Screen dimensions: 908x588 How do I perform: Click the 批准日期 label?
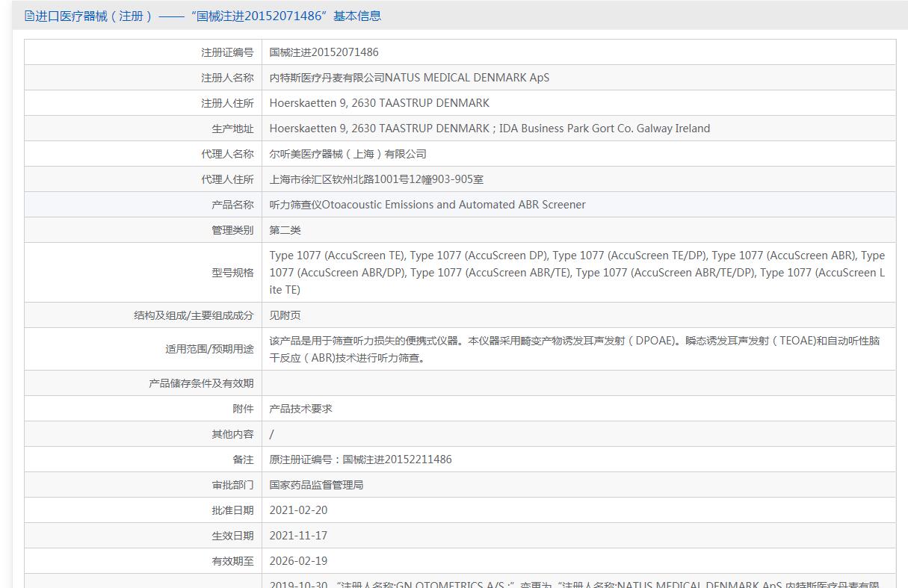[x=232, y=510]
